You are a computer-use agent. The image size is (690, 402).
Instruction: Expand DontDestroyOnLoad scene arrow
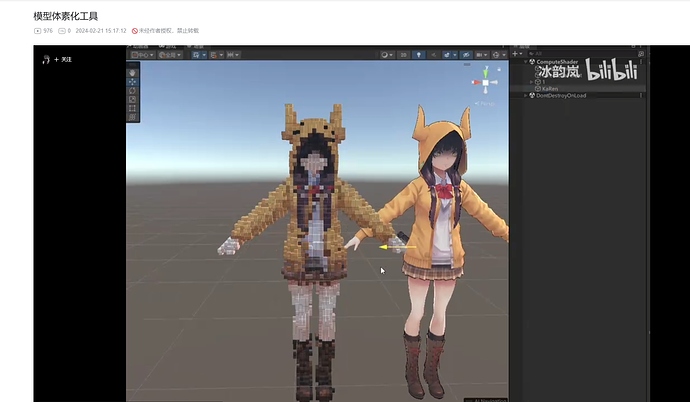(x=525, y=95)
